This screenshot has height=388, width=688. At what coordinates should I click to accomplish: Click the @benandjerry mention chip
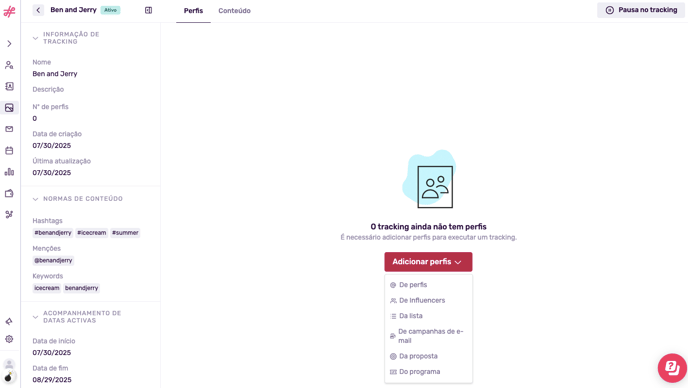pos(53,260)
